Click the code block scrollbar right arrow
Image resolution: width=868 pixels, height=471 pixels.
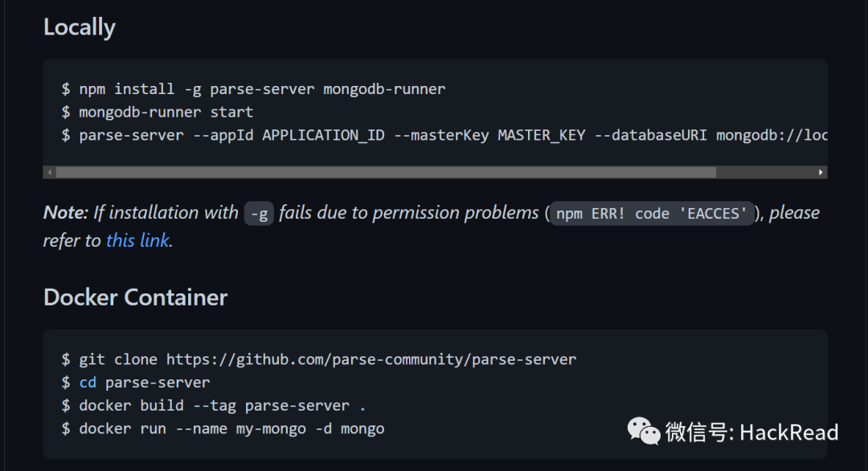(x=821, y=172)
